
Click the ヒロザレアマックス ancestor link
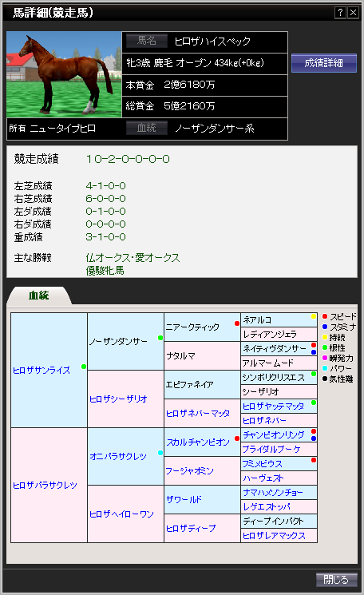pos(274,535)
